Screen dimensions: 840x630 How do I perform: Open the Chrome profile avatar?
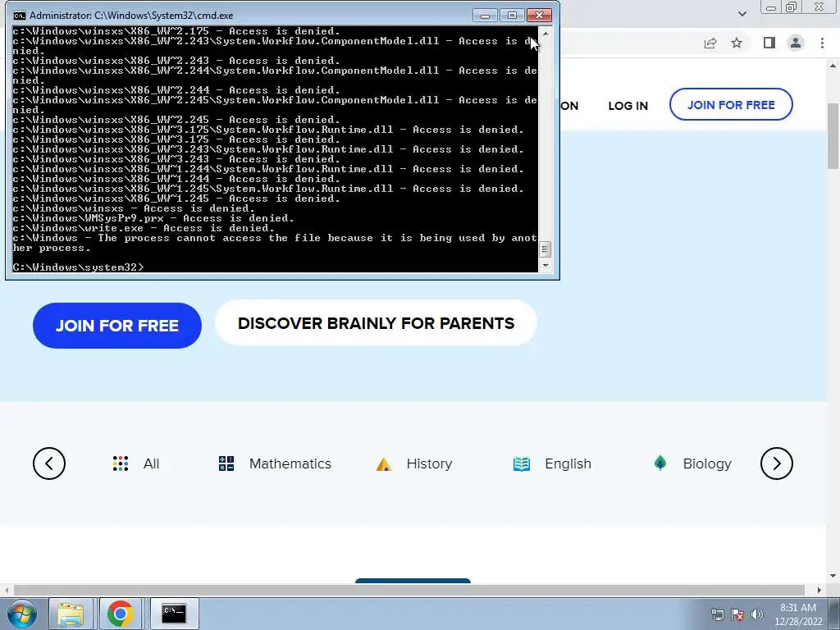click(x=796, y=43)
